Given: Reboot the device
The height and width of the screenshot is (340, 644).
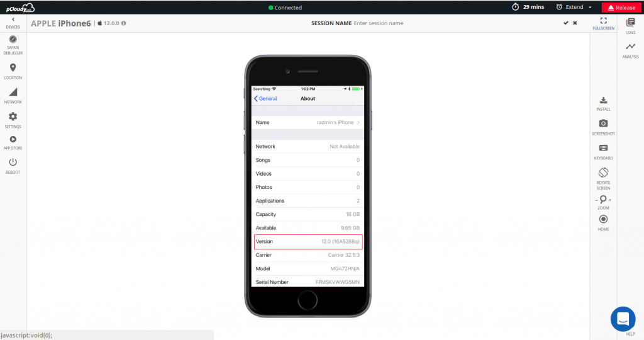Looking at the screenshot, I should tap(13, 166).
